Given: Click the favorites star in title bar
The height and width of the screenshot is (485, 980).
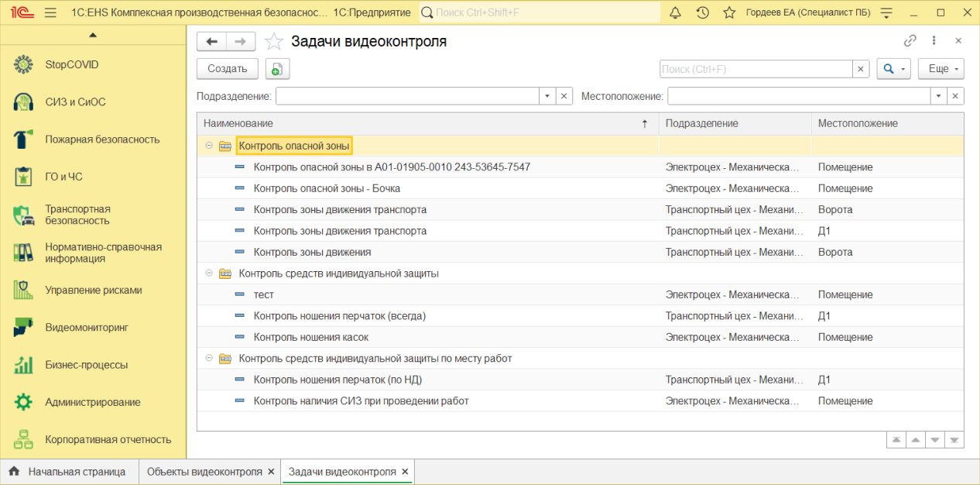Looking at the screenshot, I should (x=728, y=12).
